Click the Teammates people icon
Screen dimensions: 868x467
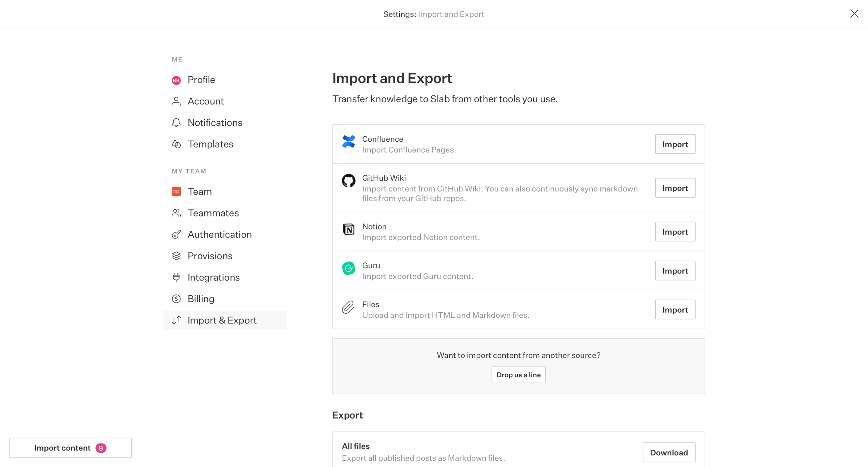[176, 213]
